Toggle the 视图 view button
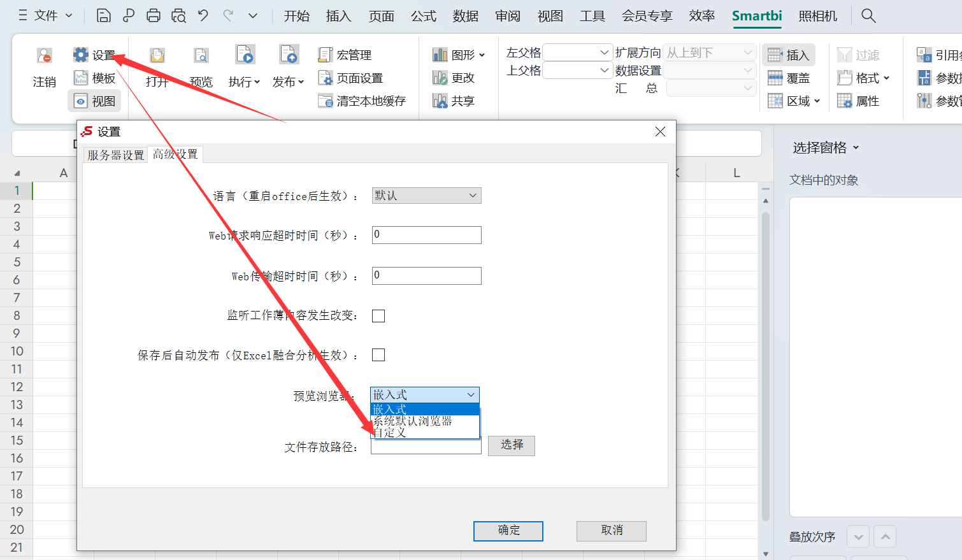This screenshot has width=962, height=560. click(x=94, y=101)
